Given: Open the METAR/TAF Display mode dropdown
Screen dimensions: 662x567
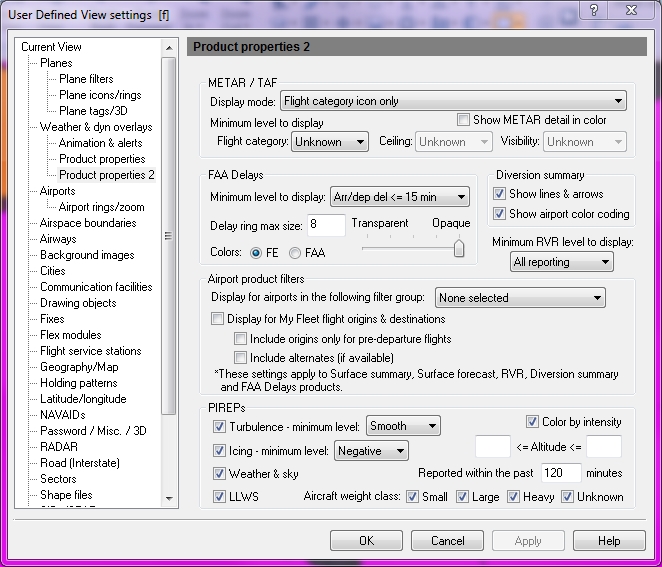Looking at the screenshot, I should click(453, 101).
